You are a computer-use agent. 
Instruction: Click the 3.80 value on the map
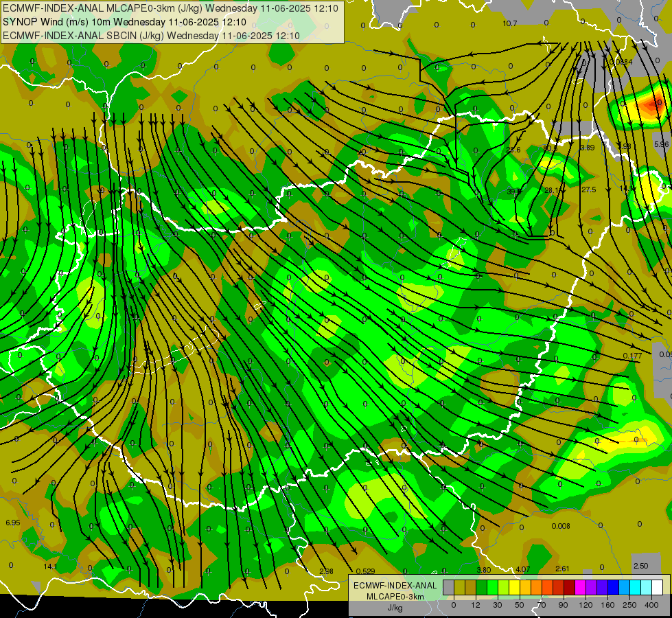click(484, 570)
